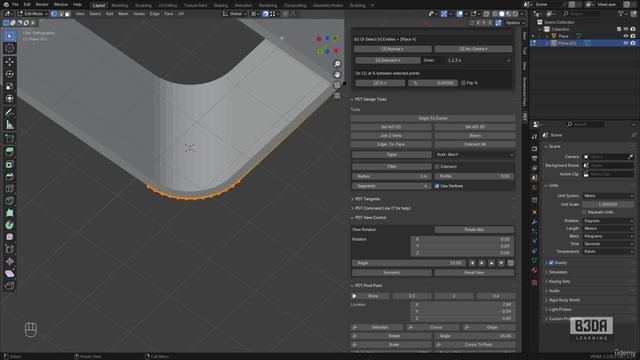Click the viewport zoom magnifier icon
Viewport: 640px width, 360px height.
337,64
